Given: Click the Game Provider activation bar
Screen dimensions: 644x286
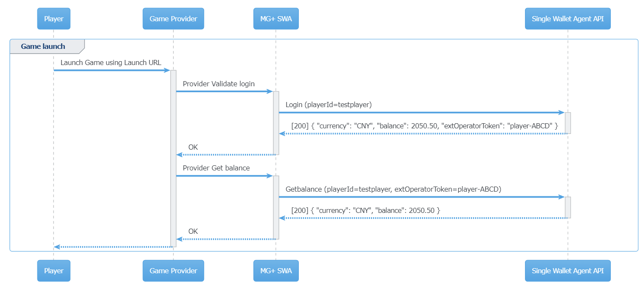Looking at the screenshot, I should point(173,158).
